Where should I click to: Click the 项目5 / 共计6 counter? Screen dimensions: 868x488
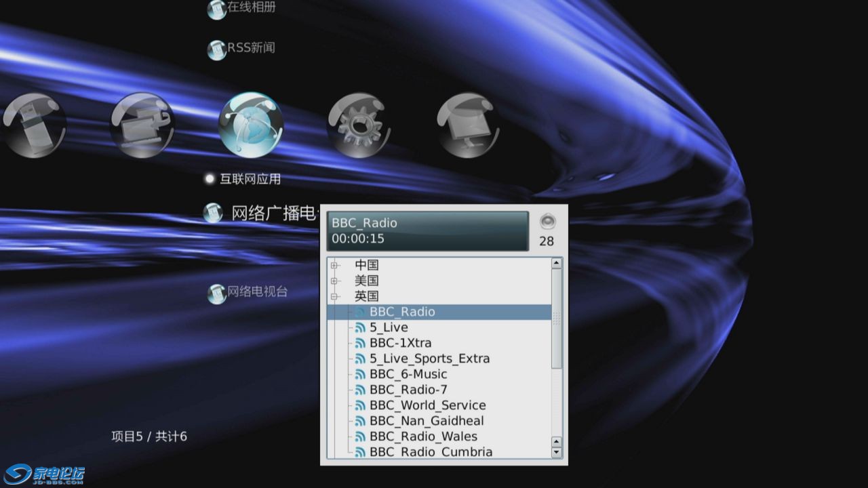[149, 436]
